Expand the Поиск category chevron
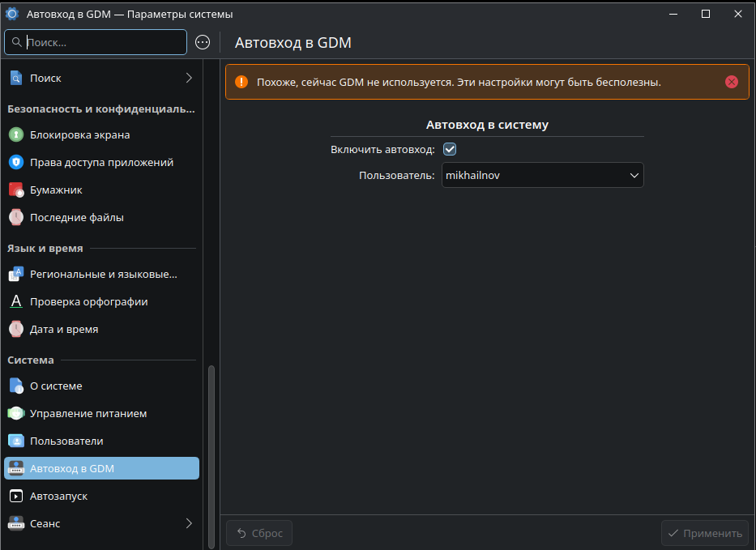 (x=189, y=78)
